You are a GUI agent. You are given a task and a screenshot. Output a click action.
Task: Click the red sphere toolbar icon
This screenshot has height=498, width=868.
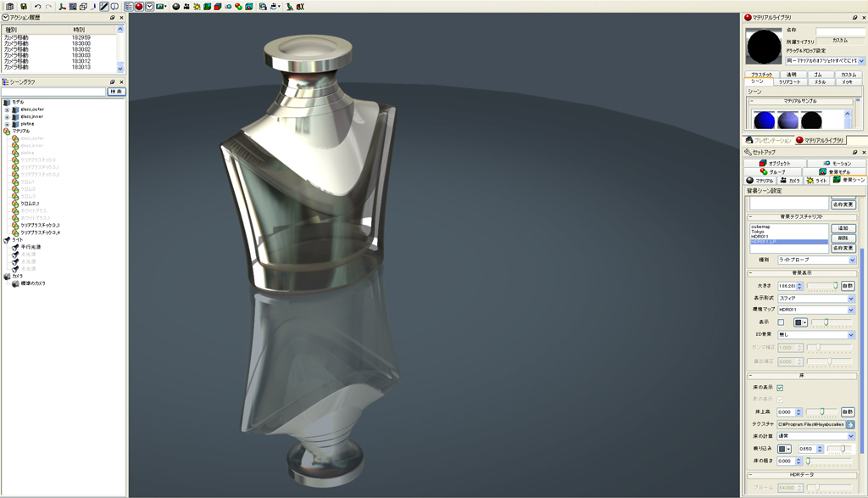coord(139,6)
